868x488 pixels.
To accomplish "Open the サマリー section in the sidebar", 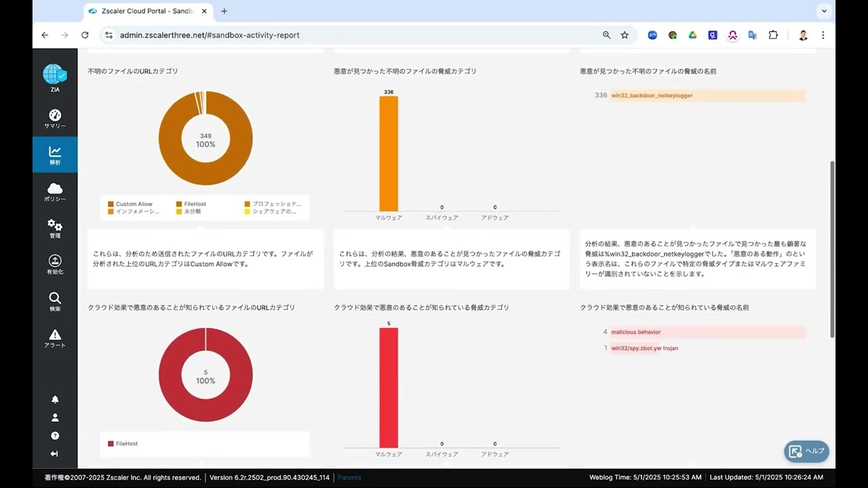I will point(54,118).
